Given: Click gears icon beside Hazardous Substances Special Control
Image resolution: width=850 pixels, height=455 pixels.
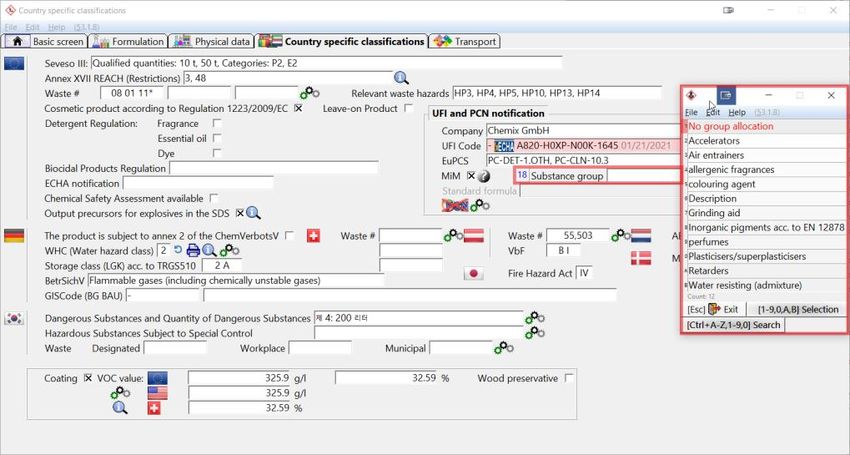Looking at the screenshot, I should coord(535,332).
